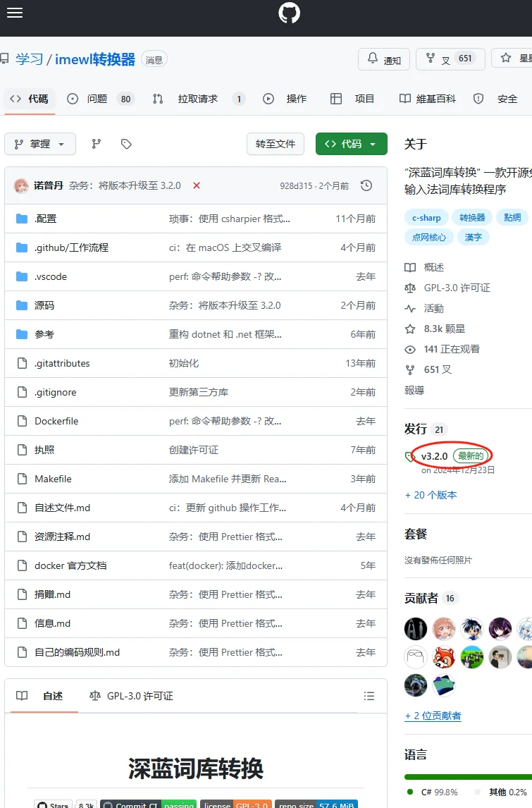Open the hamburger navigation menu
The width and height of the screenshot is (532, 808).
[x=14, y=13]
